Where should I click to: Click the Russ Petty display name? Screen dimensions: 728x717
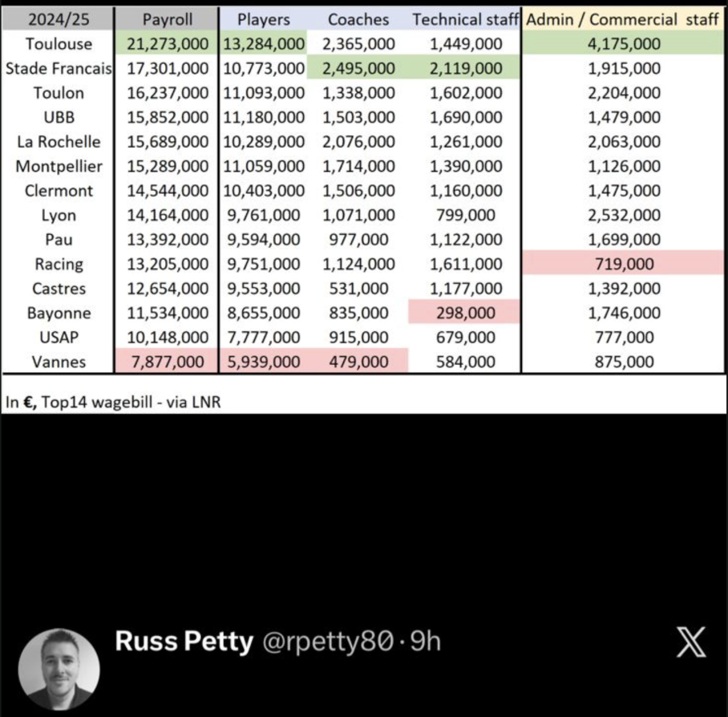(184, 642)
